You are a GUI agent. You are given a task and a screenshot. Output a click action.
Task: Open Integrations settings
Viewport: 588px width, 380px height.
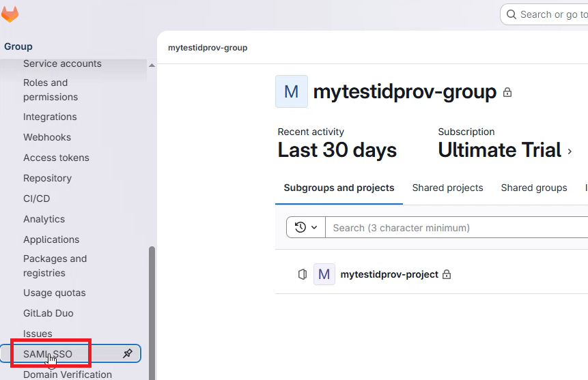click(x=50, y=117)
